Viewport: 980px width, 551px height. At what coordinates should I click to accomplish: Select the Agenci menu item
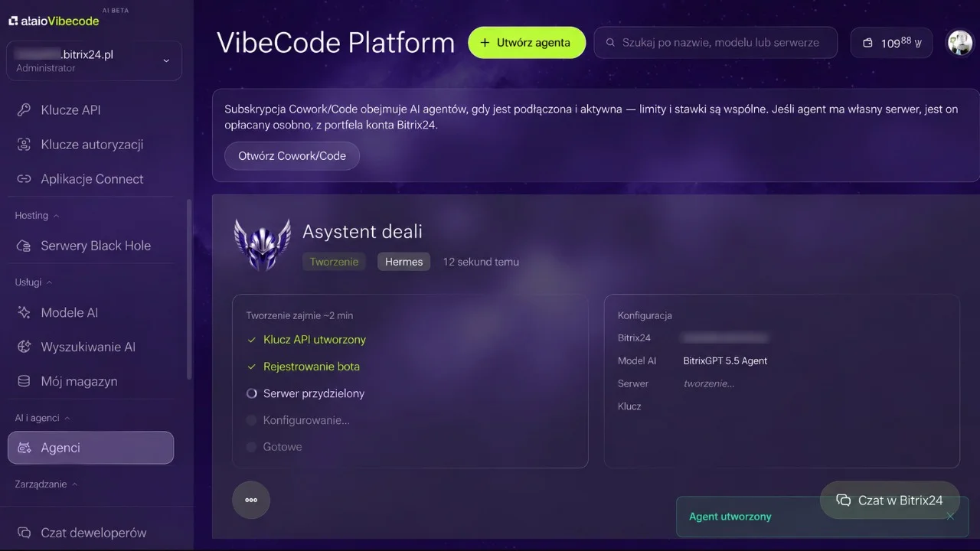coord(90,448)
